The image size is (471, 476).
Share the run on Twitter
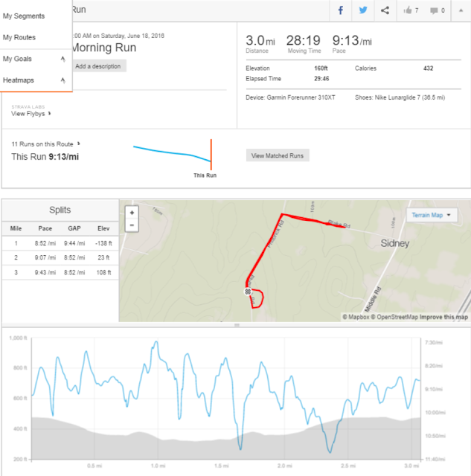pos(362,10)
